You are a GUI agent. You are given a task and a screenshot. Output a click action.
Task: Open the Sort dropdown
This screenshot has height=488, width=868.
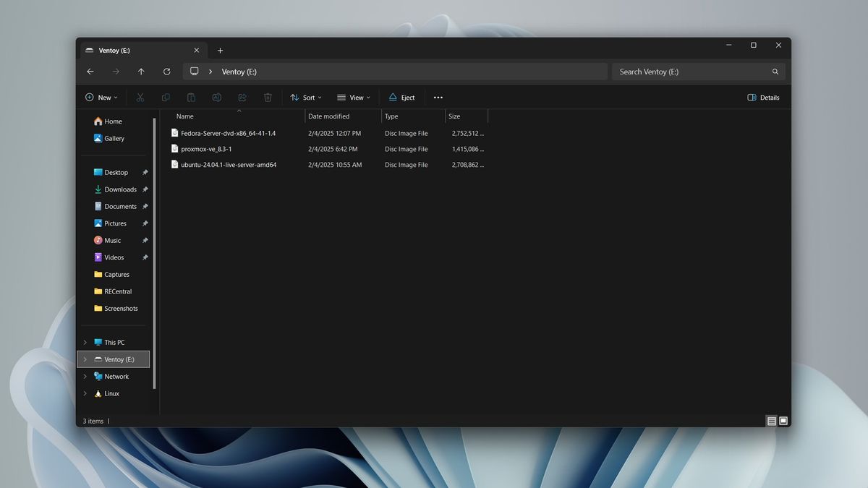tap(305, 97)
